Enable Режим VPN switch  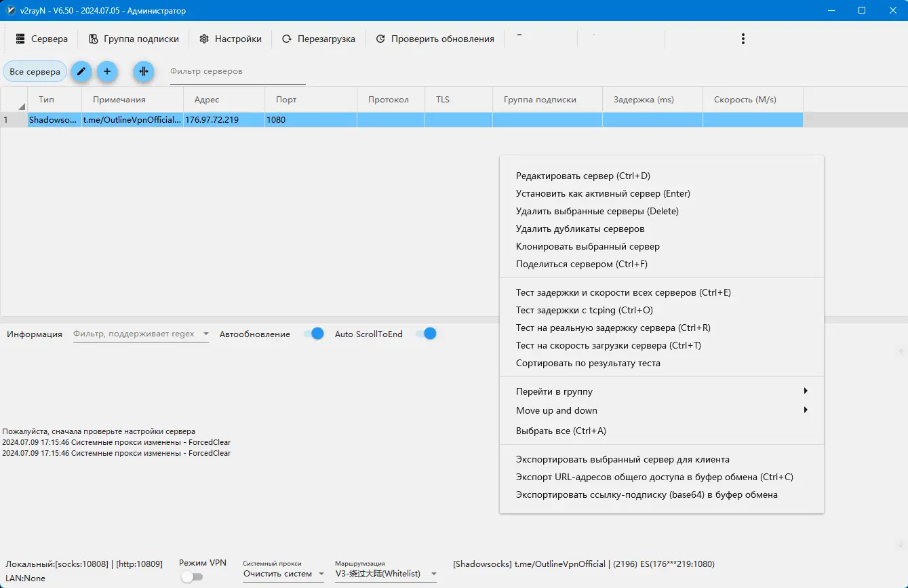coord(193,576)
